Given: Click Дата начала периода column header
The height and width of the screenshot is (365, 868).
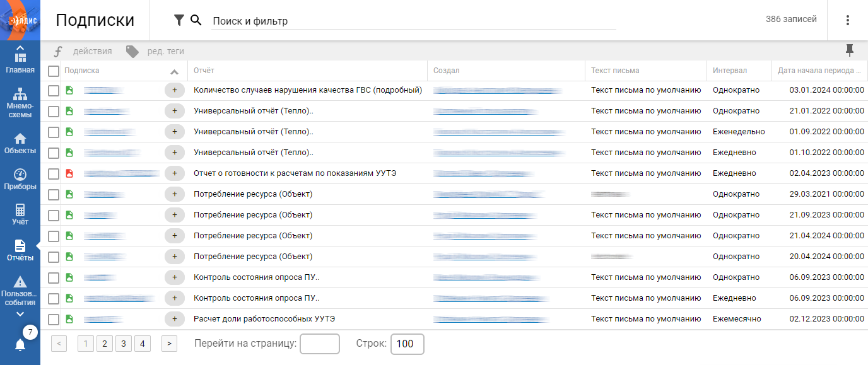Looking at the screenshot, I should tap(819, 71).
